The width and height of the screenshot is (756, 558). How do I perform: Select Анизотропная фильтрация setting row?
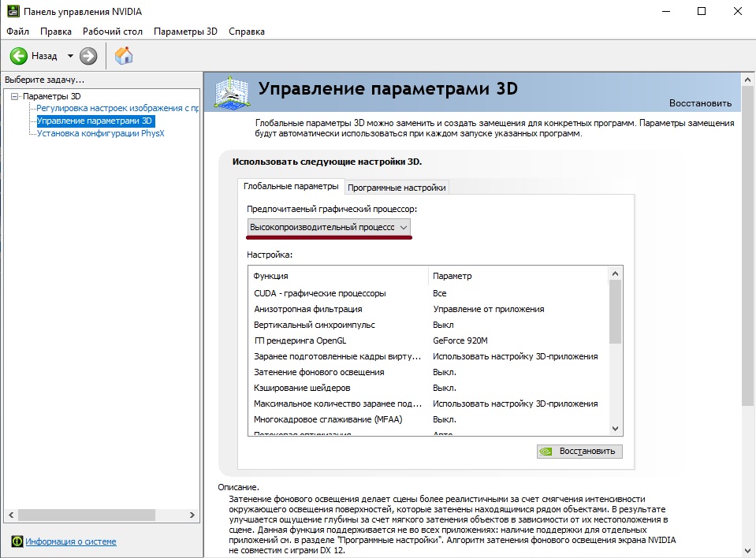click(428, 310)
